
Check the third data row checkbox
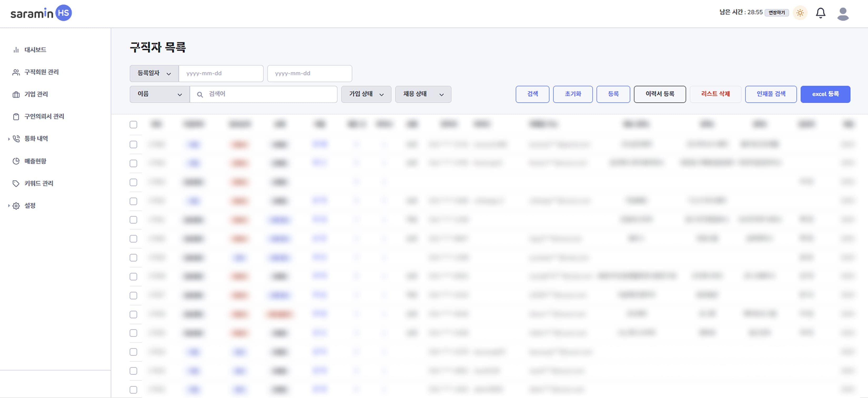tap(133, 182)
